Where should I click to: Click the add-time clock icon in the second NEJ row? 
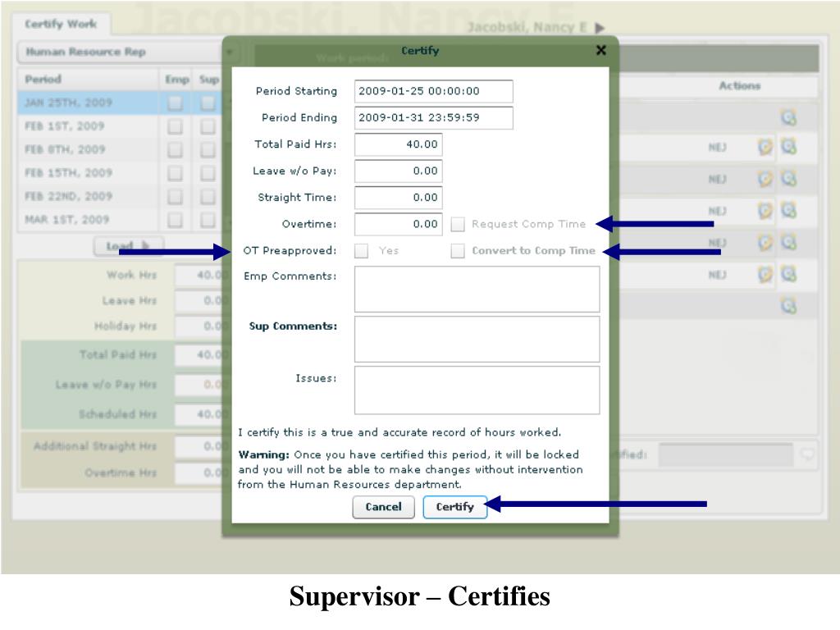[x=788, y=178]
